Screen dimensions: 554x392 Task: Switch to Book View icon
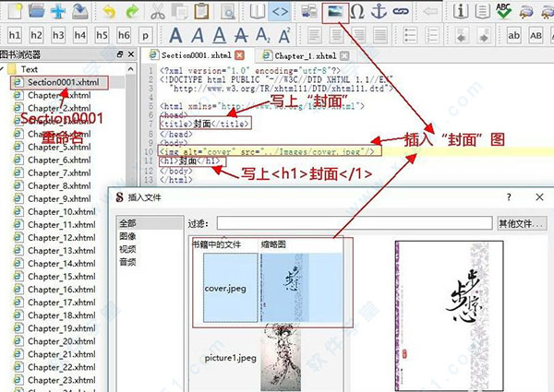[257, 11]
